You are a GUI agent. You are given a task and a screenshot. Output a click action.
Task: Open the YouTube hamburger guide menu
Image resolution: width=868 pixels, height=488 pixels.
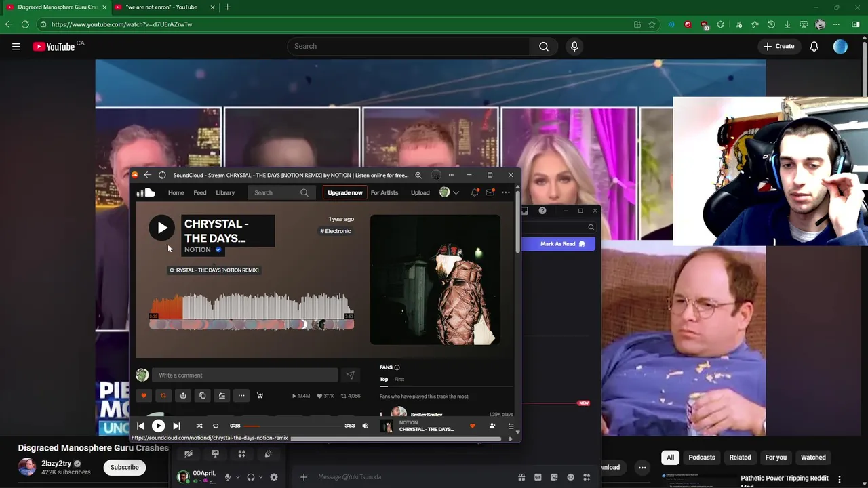tap(16, 46)
